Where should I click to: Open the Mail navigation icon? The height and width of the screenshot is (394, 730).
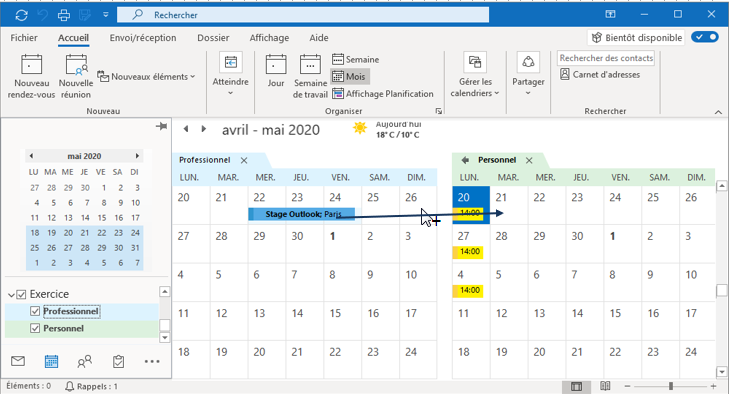18,361
